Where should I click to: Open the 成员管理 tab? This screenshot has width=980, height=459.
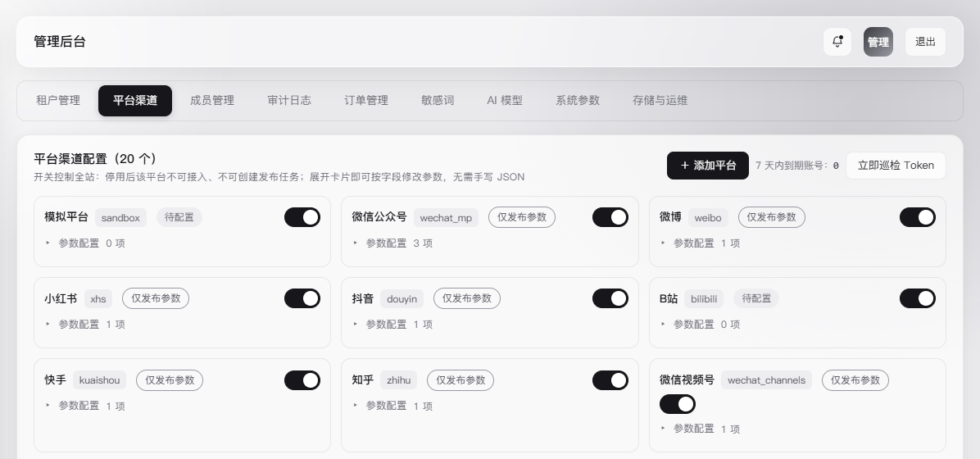point(212,101)
